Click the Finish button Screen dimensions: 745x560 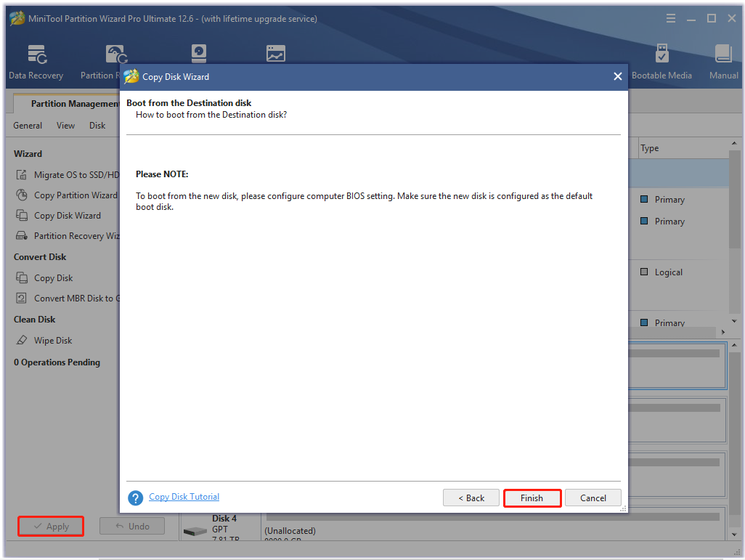pyautogui.click(x=532, y=498)
